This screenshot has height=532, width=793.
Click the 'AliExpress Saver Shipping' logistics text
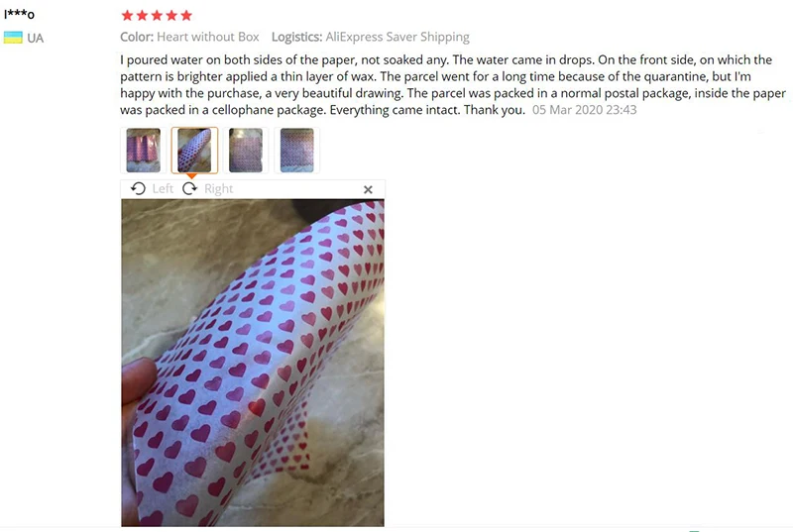click(x=397, y=37)
